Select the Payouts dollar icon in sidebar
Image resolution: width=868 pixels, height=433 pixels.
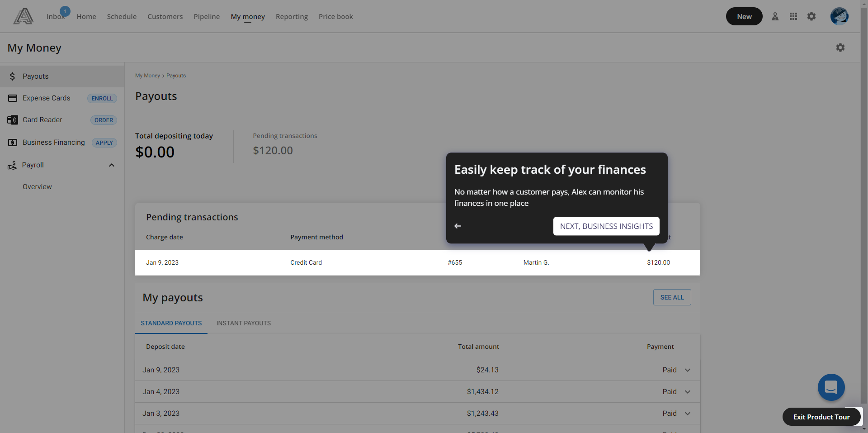pos(12,76)
